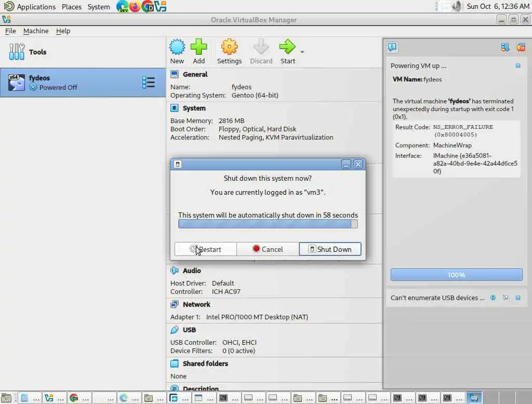This screenshot has width=532, height=404.
Task: Dismiss the Can't enumerate USB devices notification
Action: [518, 298]
